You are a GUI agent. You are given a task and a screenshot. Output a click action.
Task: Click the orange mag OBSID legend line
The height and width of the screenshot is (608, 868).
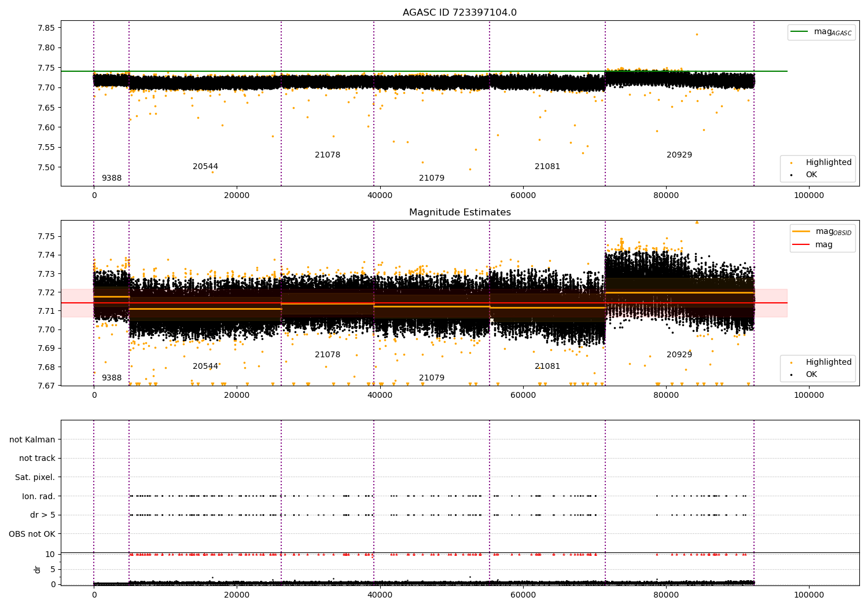click(x=801, y=232)
